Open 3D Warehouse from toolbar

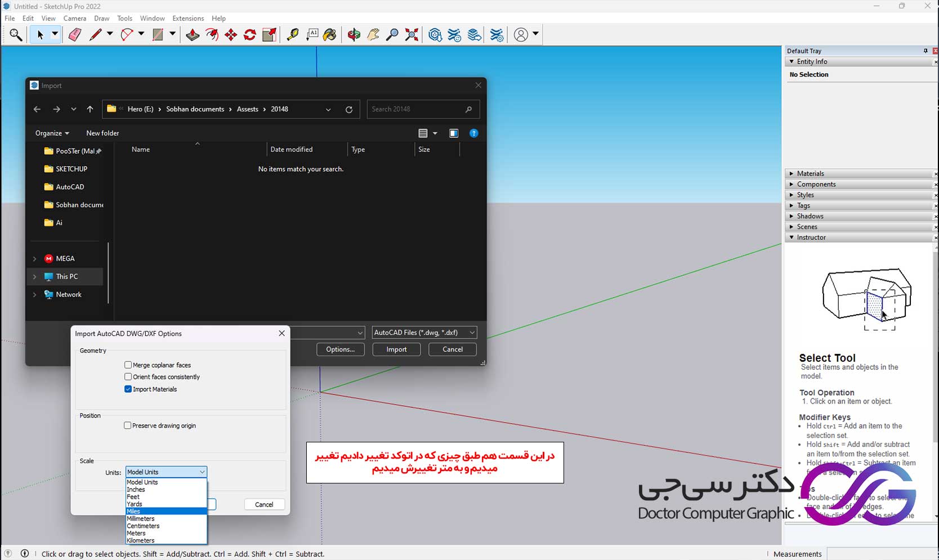435,35
